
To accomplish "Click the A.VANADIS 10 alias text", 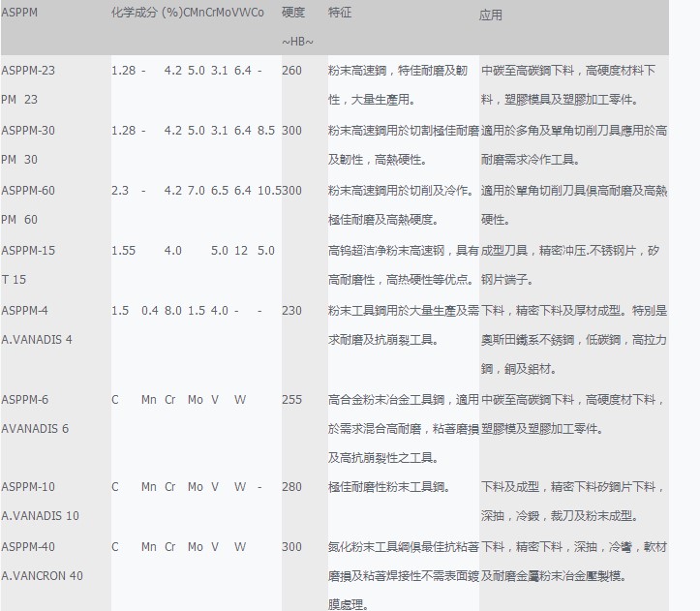I will coord(40,516).
